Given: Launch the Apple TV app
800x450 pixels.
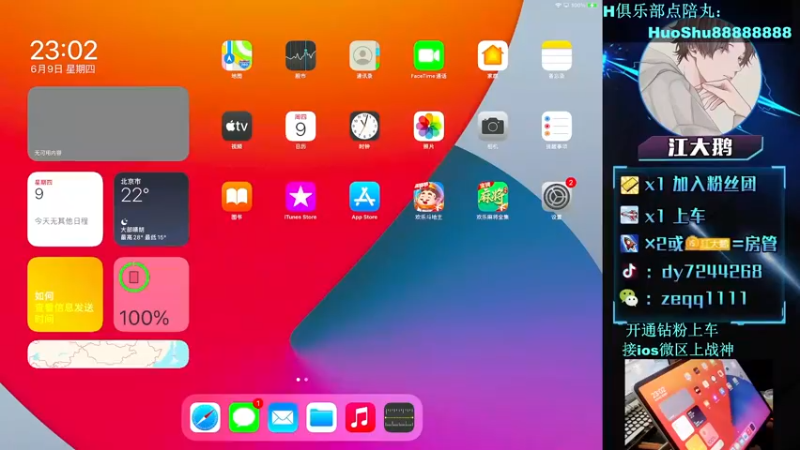Looking at the screenshot, I should pyautogui.click(x=237, y=126).
